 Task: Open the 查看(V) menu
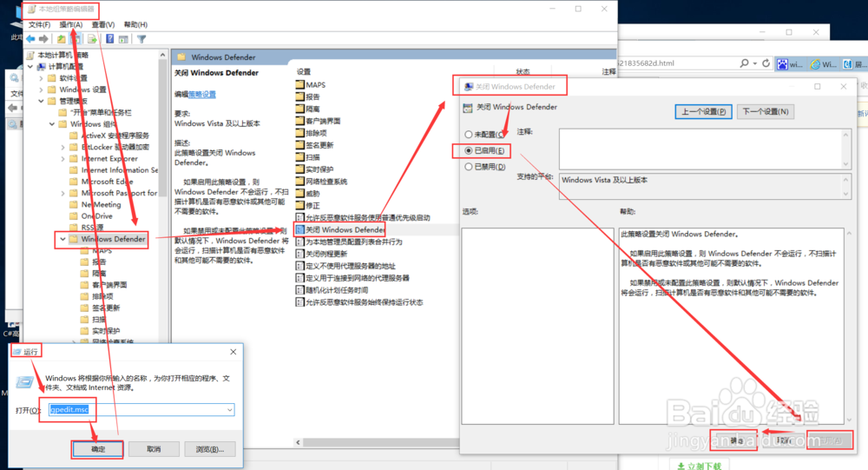pos(103,24)
